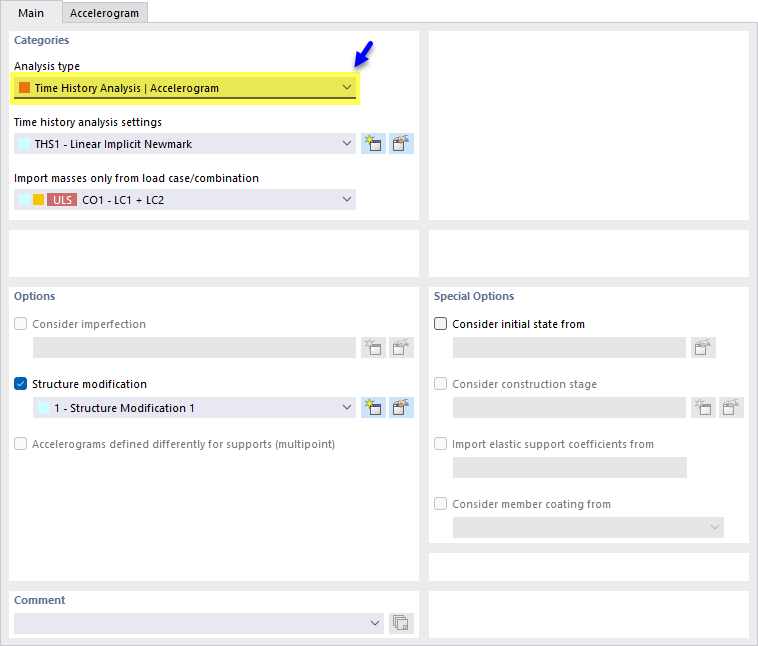
Task: Click the ULS badge in the CO1 combination
Action: click(x=62, y=200)
